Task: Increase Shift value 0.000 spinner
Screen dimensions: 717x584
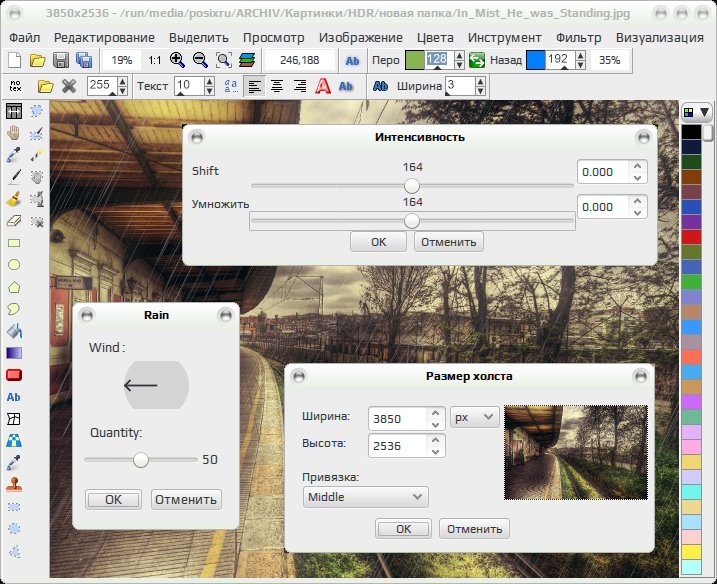Action: (x=638, y=166)
